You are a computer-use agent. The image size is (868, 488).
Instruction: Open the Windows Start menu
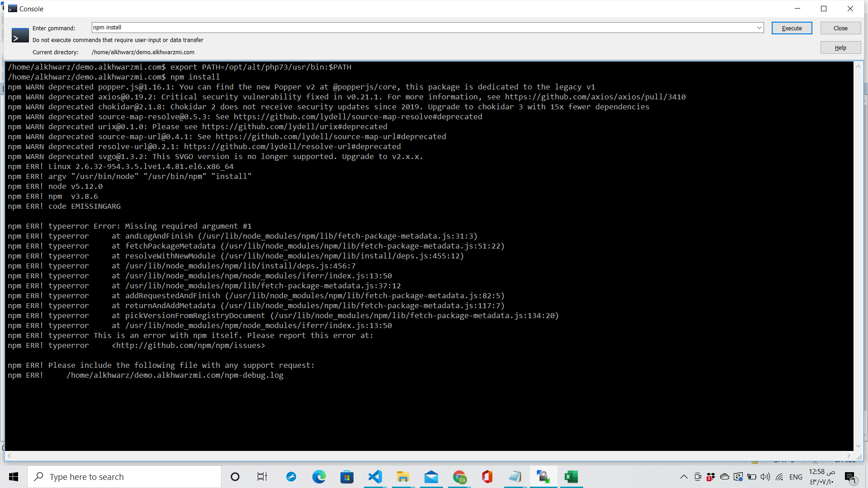[x=14, y=477]
